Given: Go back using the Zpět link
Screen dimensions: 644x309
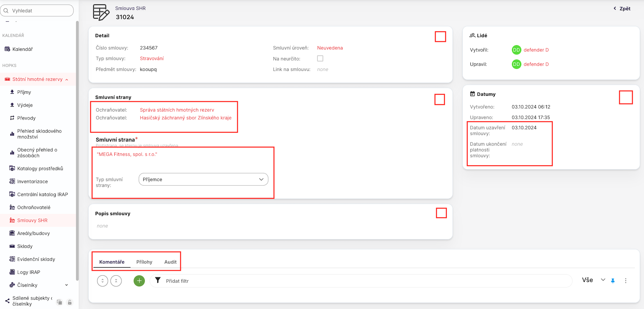Looking at the screenshot, I should [x=622, y=8].
